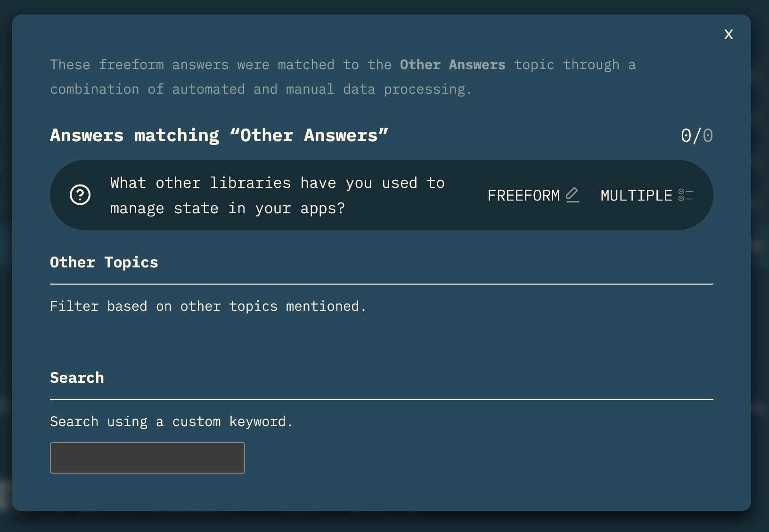Click the "Other Topics" section heading
Screen dimensions: 769x532
click(104, 262)
